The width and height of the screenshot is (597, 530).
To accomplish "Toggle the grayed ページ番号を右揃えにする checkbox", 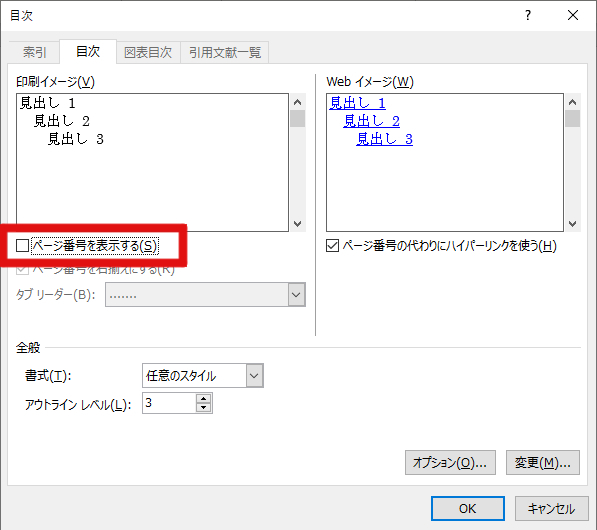I will [22, 270].
